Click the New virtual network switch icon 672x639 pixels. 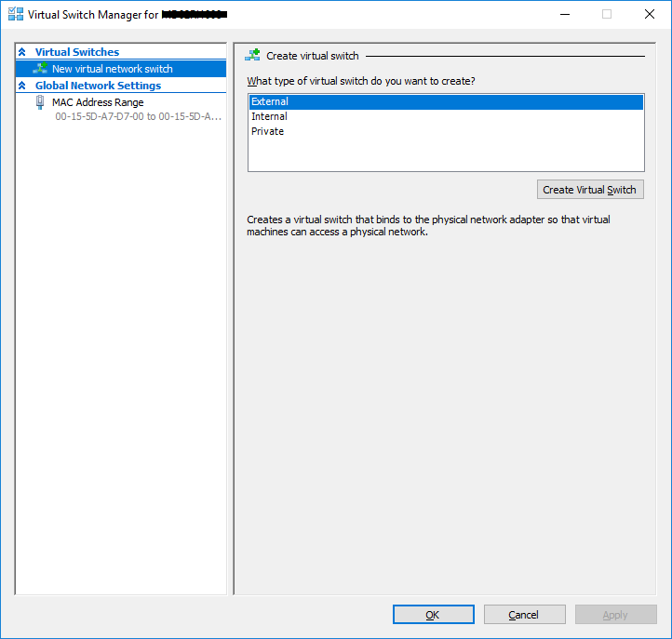click(41, 69)
